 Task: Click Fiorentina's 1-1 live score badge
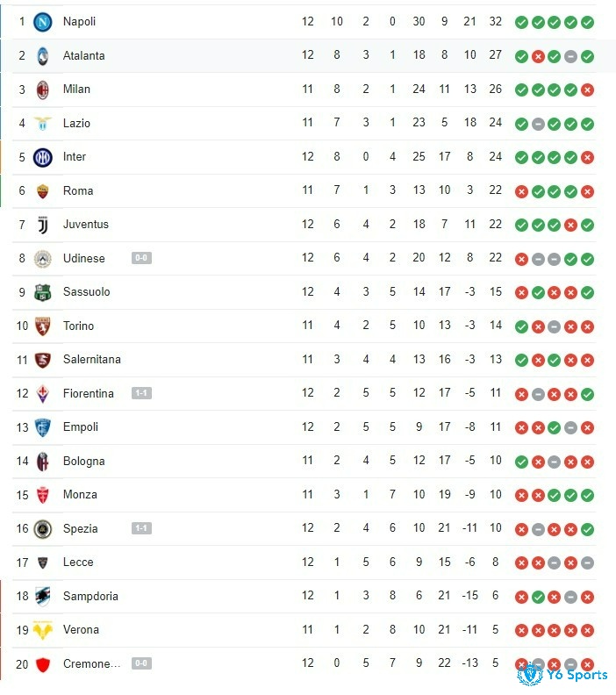click(141, 393)
